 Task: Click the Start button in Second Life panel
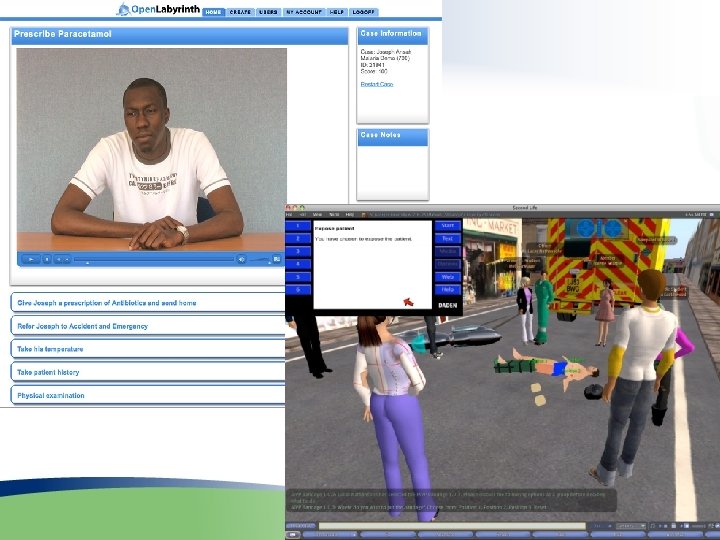pos(448,225)
